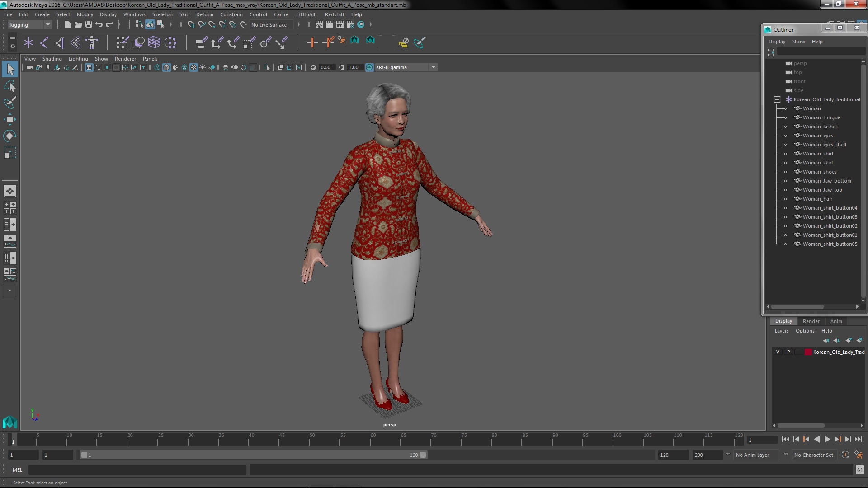Click the Outliner filter options icon

pos(771,52)
